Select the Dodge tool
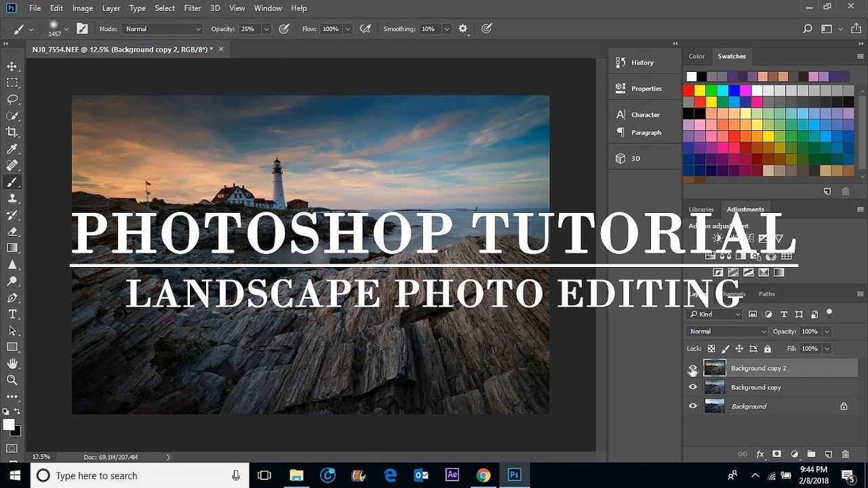 [12, 281]
